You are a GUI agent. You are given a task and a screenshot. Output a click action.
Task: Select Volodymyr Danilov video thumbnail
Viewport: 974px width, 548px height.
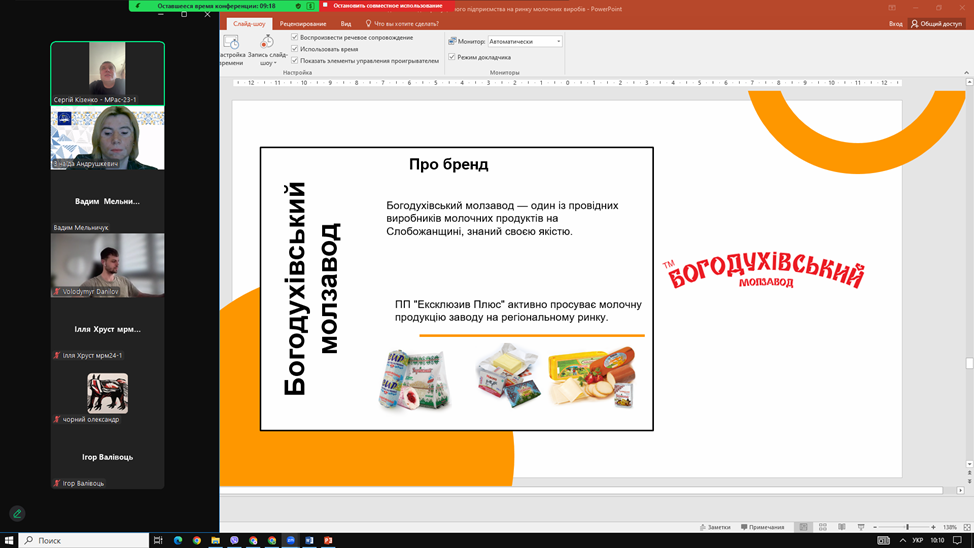tap(107, 265)
